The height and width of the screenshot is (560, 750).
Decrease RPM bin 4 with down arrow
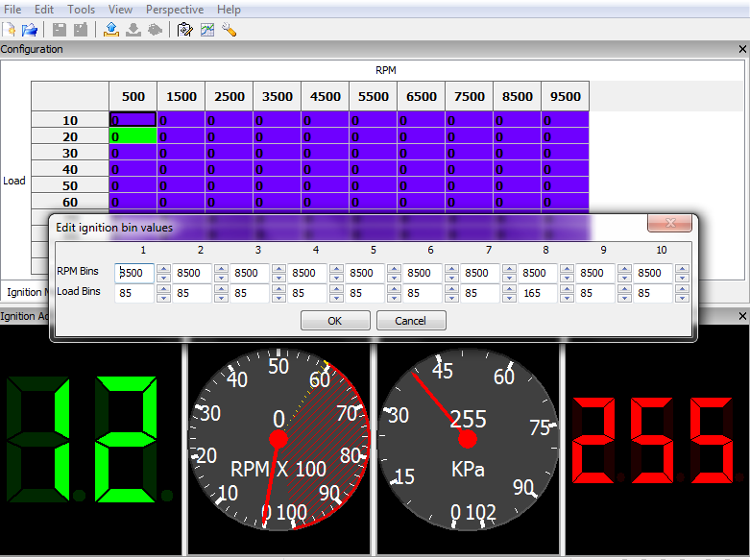336,278
